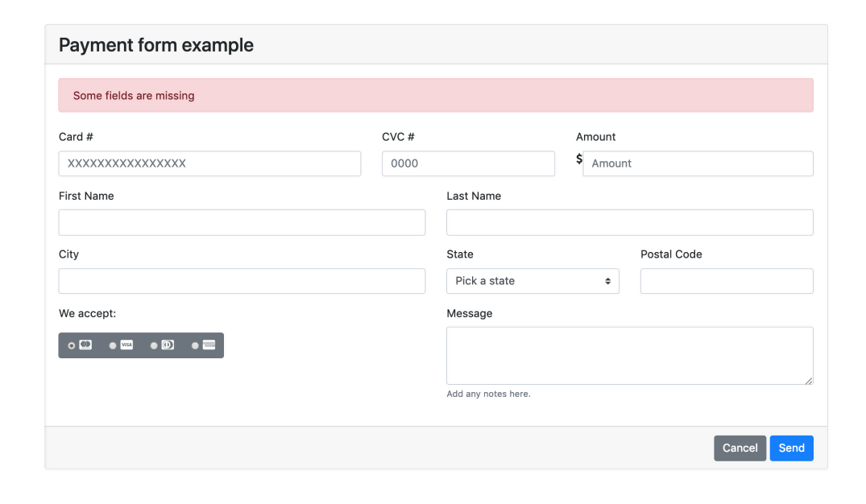Open the "Pick a state" dropdown
This screenshot has height=504, width=866.
tap(532, 280)
